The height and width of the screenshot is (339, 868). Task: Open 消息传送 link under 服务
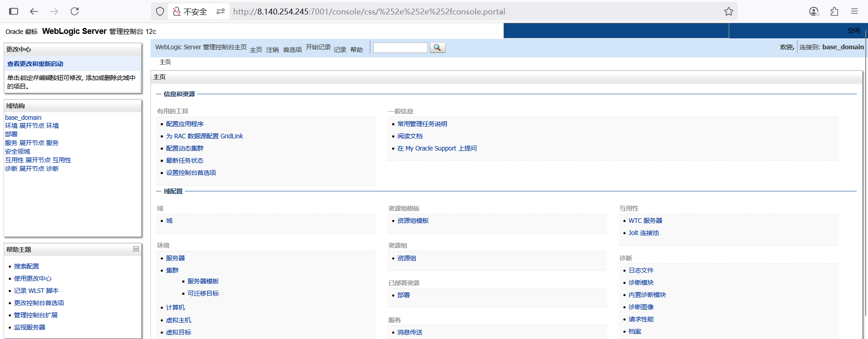coord(410,332)
